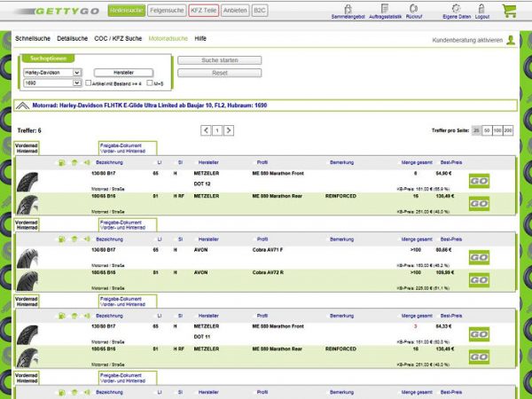The image size is (532, 399).
Task: Set results per page to 50
Action: tap(487, 130)
